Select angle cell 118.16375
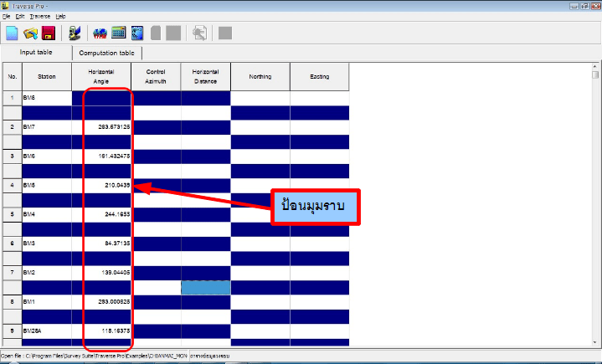 [x=101, y=331]
